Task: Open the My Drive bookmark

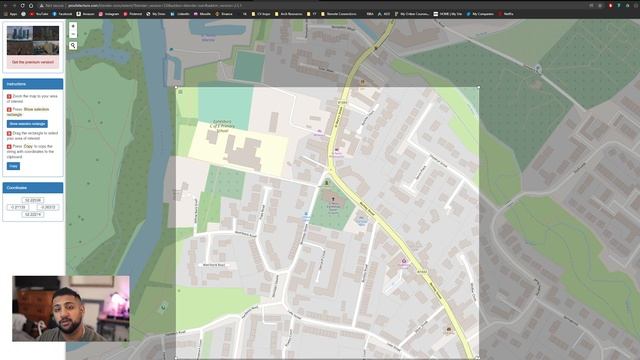Action: point(156,14)
